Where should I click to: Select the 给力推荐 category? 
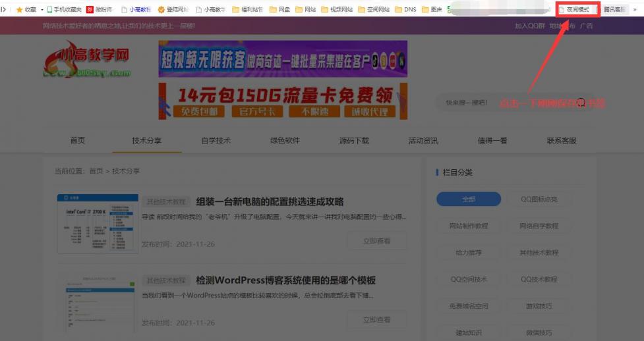469,253
